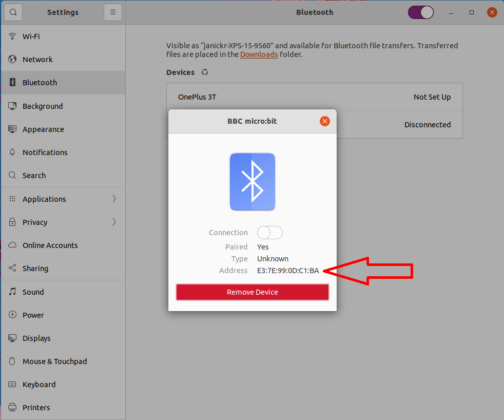Close the Settings window
Image resolution: width=504 pixels, height=420 pixels.
click(x=492, y=12)
